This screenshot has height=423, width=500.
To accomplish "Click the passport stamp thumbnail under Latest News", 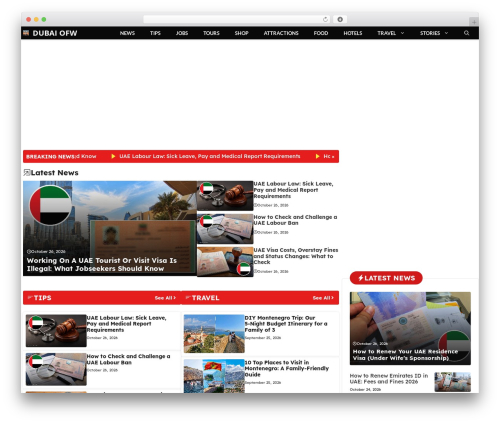I will [x=225, y=262].
